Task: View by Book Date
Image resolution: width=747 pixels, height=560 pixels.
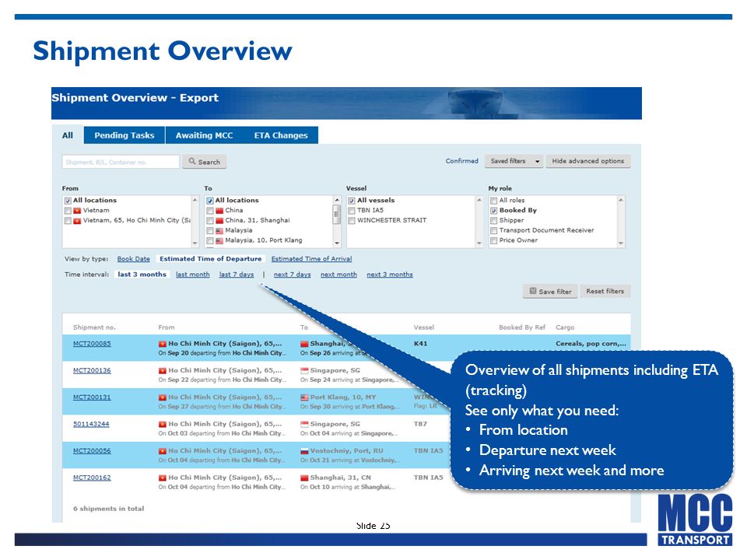Action: pos(133,258)
